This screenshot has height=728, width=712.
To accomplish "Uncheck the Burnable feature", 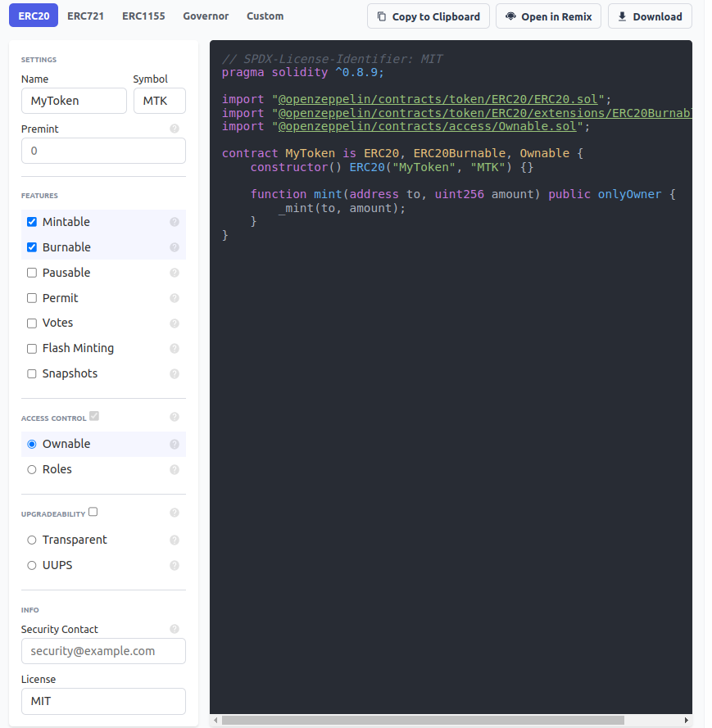I will click(30, 247).
